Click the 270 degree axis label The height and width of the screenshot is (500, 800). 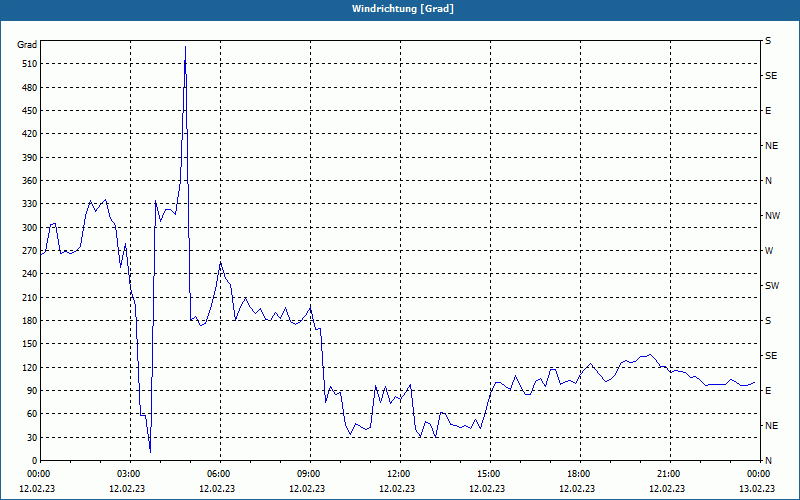click(30, 251)
